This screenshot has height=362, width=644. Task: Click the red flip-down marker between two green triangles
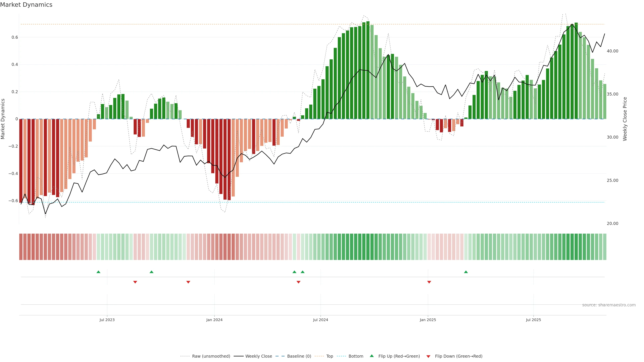(x=298, y=282)
